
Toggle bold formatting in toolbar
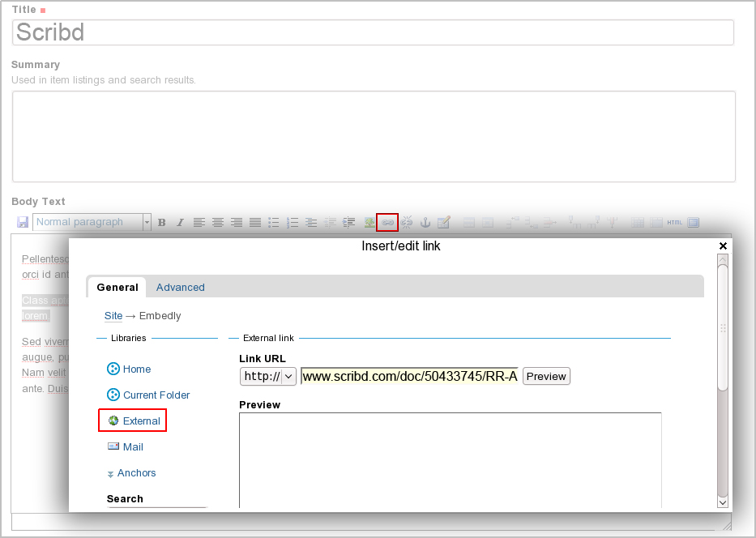(x=161, y=222)
